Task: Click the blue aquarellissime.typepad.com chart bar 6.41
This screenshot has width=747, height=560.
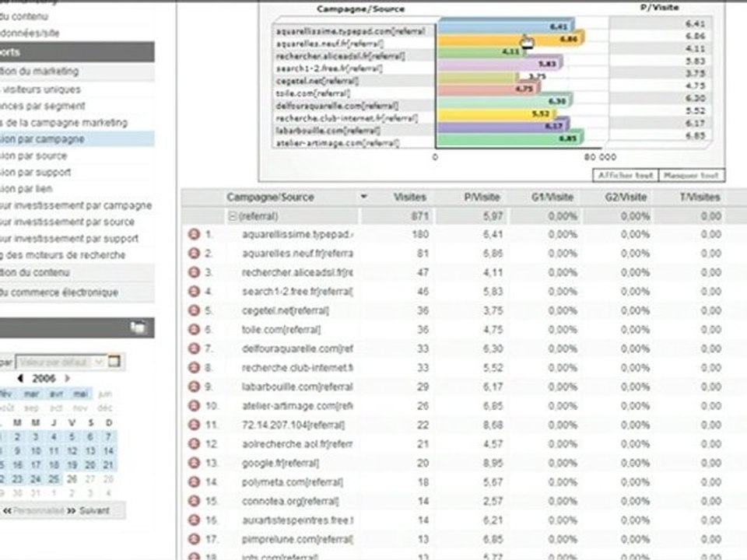Action: coord(506,26)
